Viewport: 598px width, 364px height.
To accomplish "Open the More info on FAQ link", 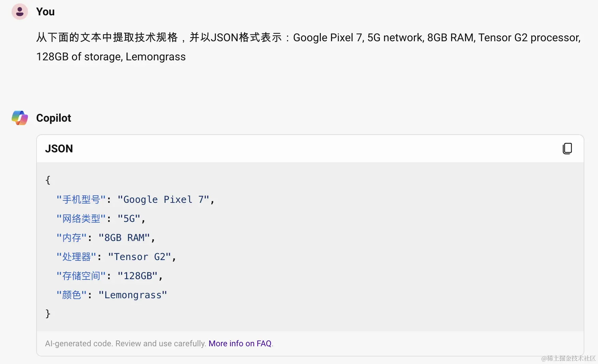I will pyautogui.click(x=240, y=344).
